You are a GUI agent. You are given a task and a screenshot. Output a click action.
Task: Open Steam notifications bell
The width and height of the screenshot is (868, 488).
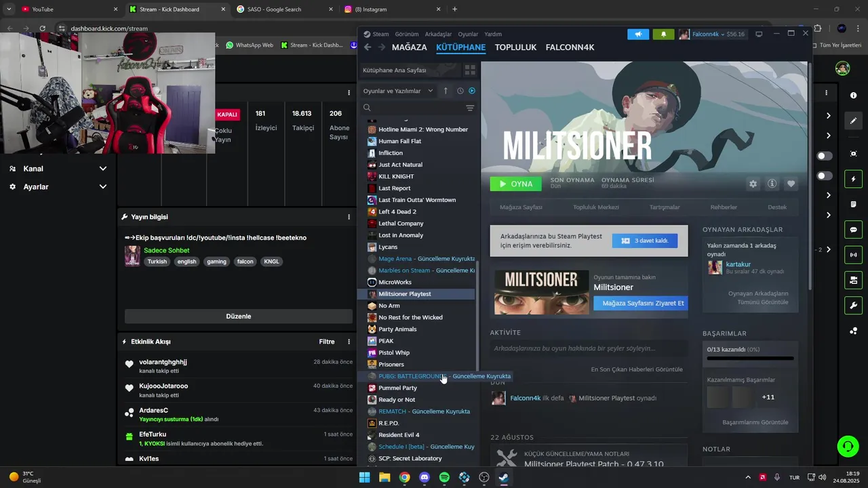[x=663, y=34]
